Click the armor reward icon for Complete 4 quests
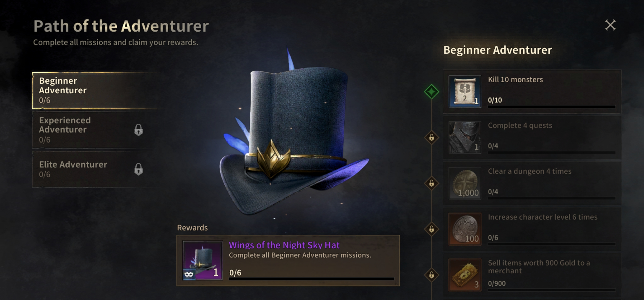Viewport: 644px width, 300px height. click(465, 137)
